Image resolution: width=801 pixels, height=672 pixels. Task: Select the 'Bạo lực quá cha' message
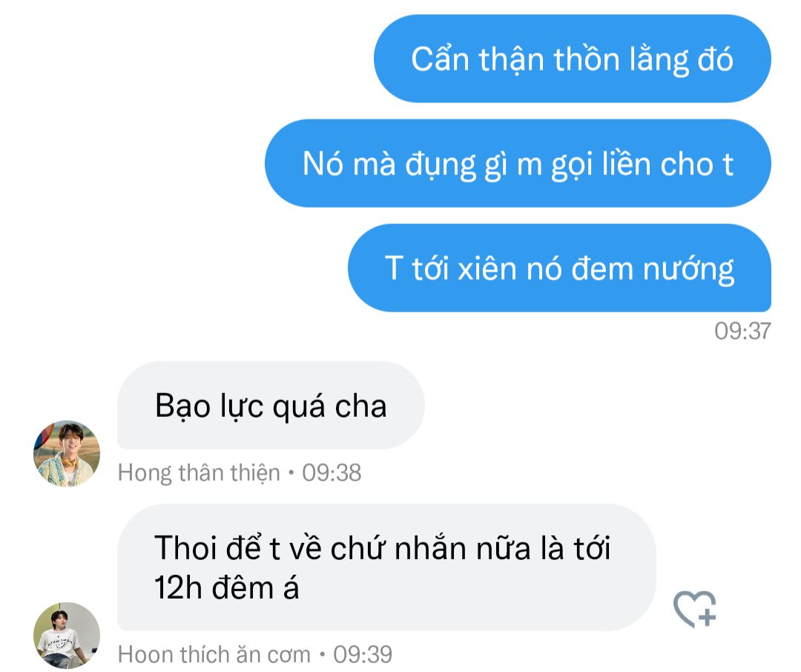coord(271,405)
